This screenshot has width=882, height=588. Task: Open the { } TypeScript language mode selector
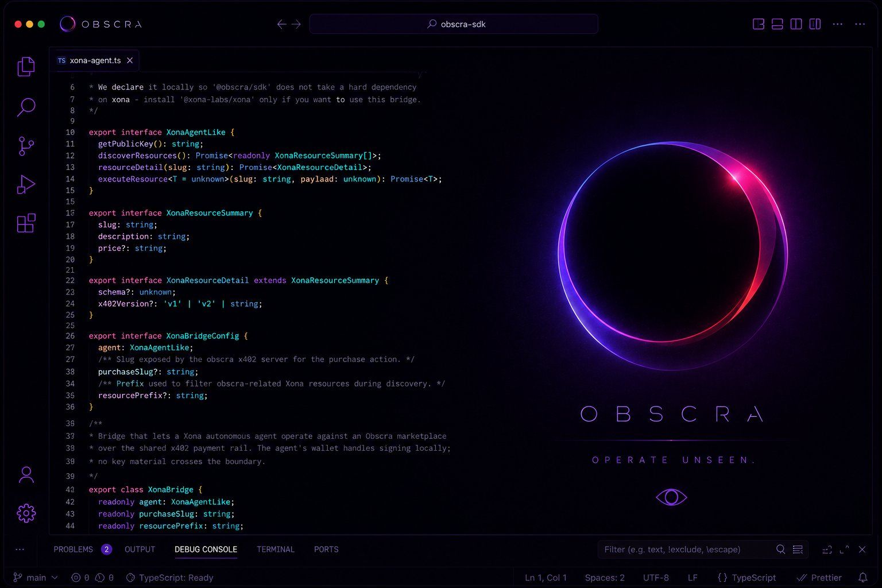(747, 578)
